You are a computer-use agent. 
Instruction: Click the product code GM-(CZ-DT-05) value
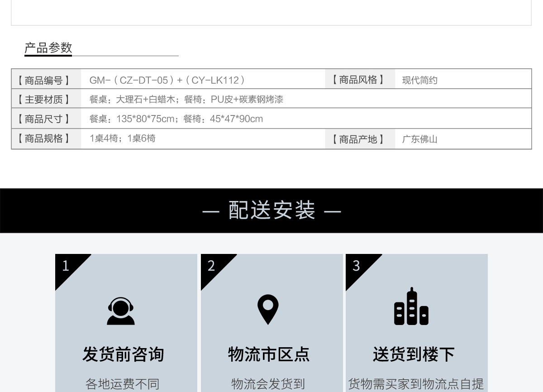coord(167,81)
